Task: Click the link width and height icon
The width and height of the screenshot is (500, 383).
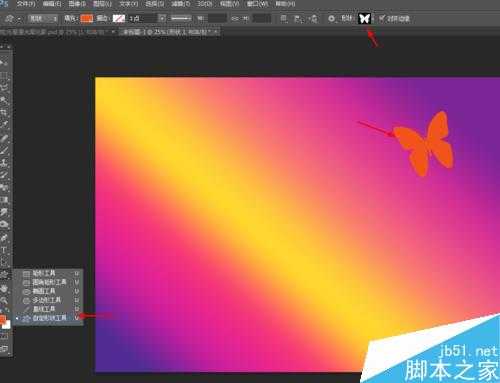Action: 235,19
